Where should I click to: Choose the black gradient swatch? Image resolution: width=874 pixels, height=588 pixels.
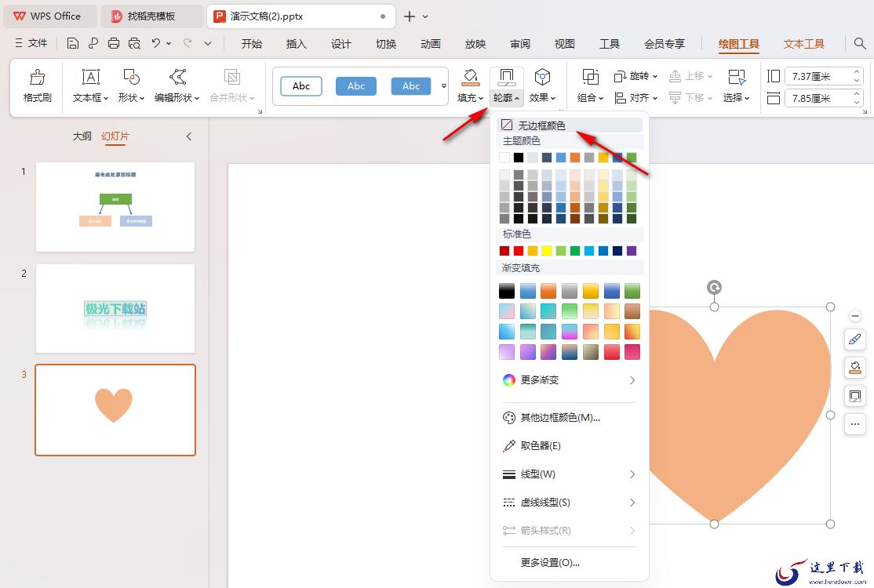tap(507, 291)
